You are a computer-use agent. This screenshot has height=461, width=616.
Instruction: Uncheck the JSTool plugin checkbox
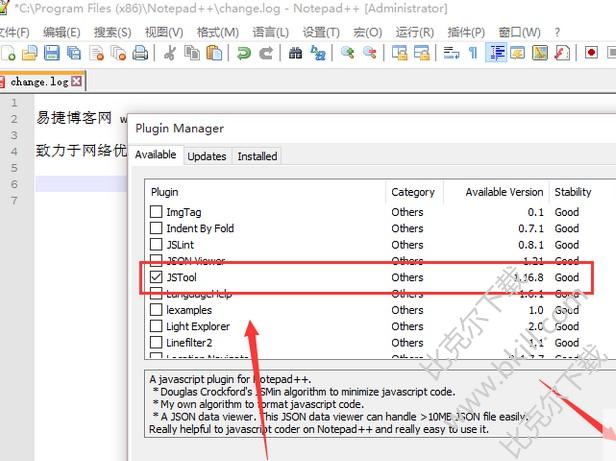(156, 277)
